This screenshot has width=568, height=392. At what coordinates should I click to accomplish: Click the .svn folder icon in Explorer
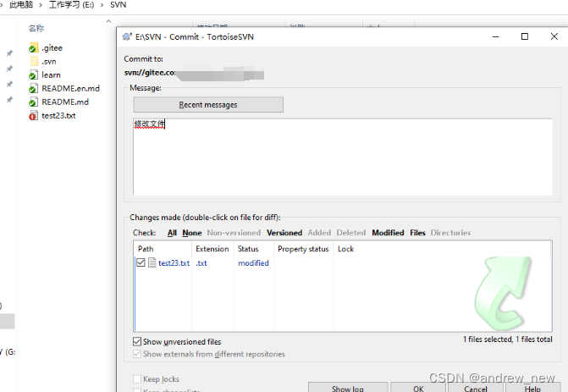[34, 61]
